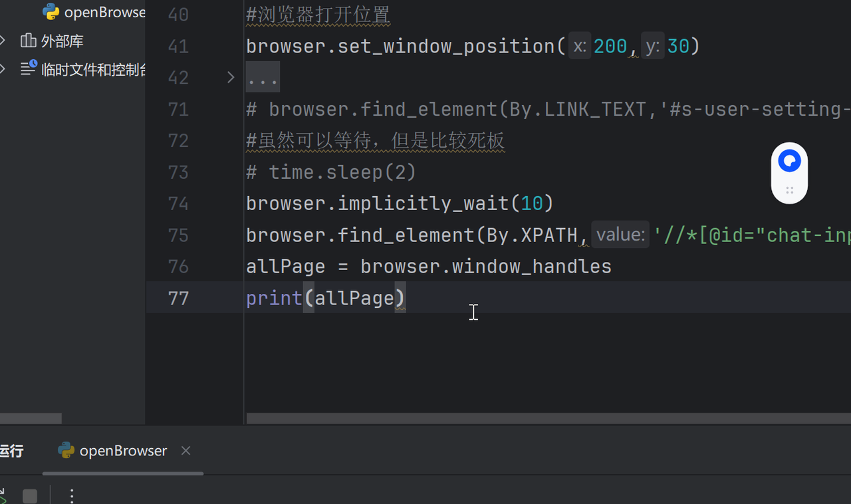Click the floating blue assistant icon

click(x=789, y=161)
